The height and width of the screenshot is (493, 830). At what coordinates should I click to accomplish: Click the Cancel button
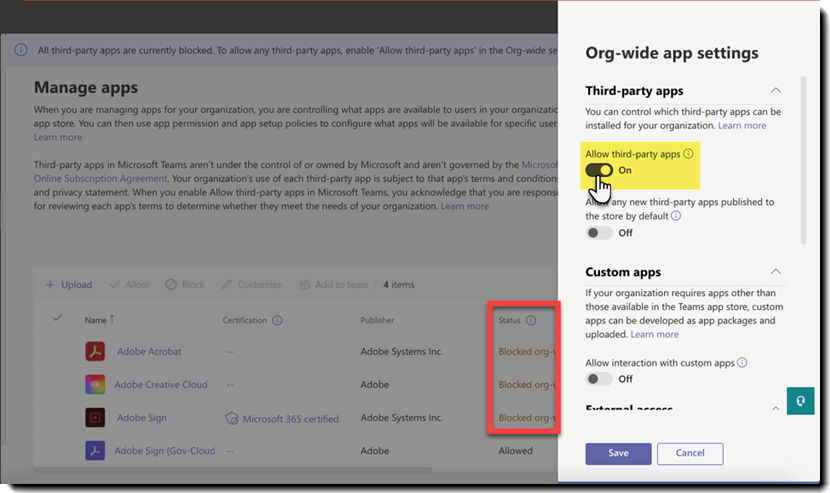690,453
